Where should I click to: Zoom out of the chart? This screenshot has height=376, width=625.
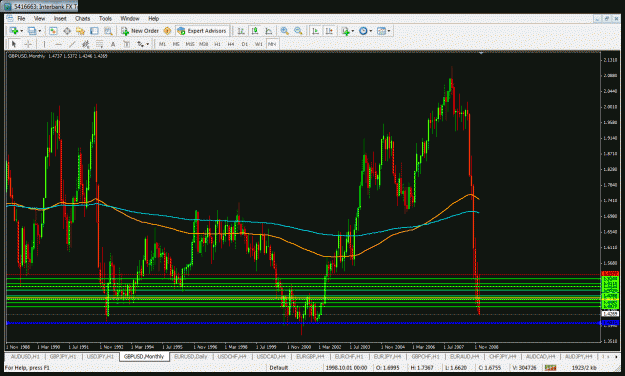click(x=298, y=31)
